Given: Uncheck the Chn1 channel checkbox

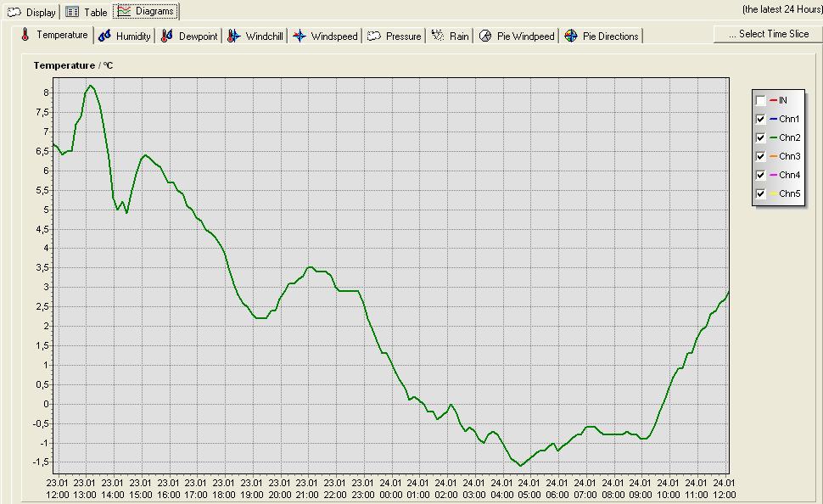Looking at the screenshot, I should (760, 119).
